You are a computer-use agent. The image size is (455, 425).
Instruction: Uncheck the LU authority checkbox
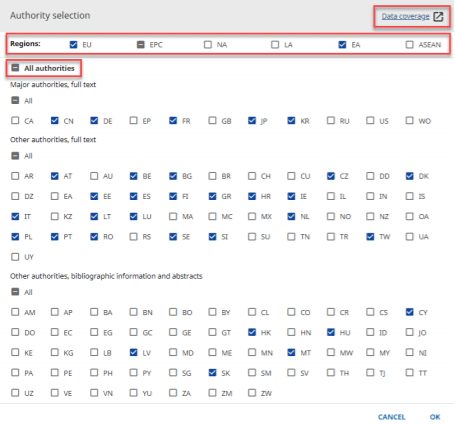(133, 216)
